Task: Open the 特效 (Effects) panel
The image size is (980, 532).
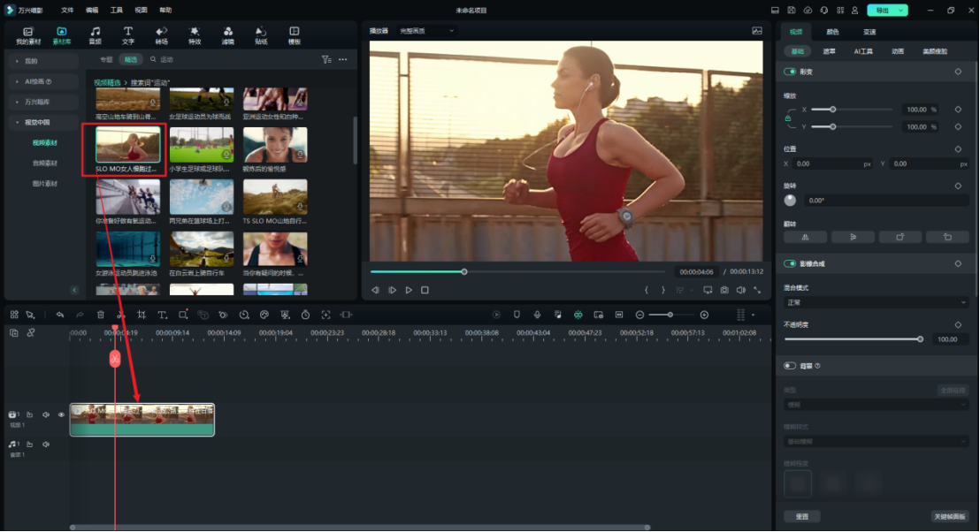Action: pos(195,35)
